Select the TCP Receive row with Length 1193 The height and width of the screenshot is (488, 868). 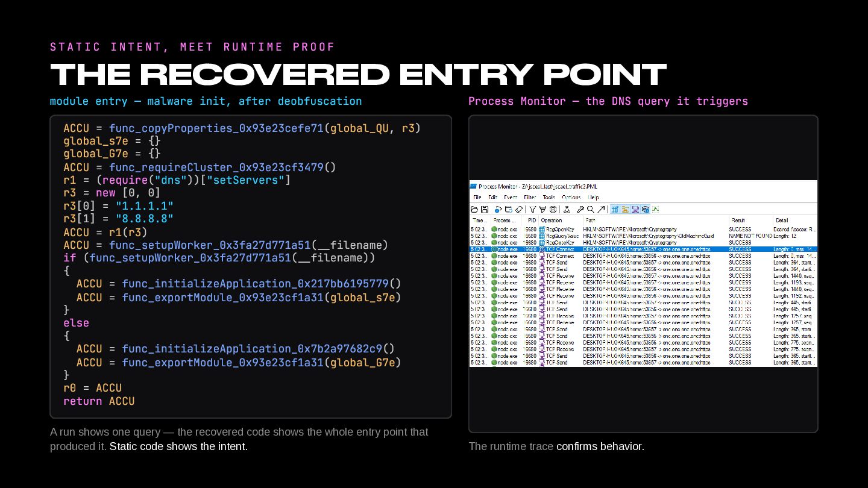pos(643,282)
